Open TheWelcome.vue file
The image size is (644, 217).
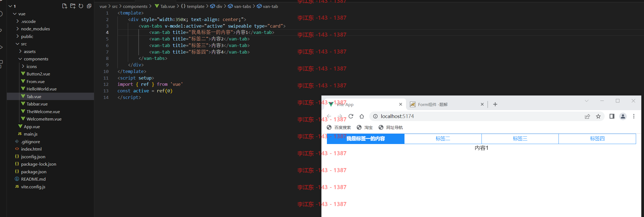tap(43, 112)
